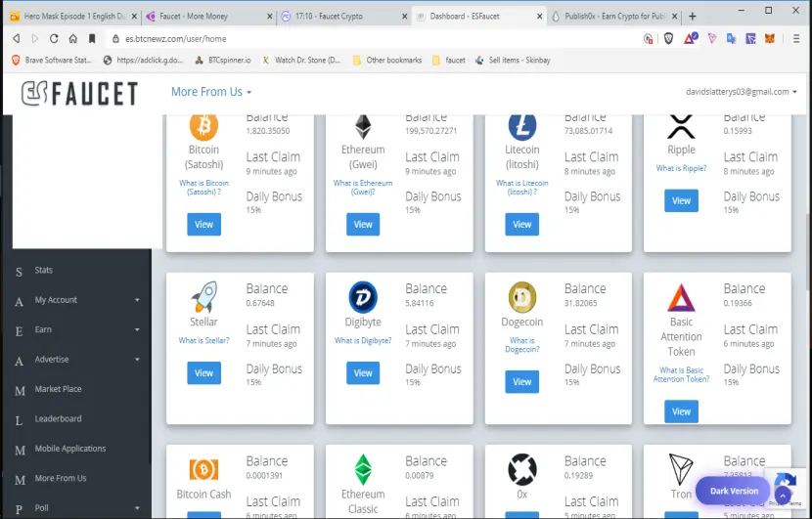This screenshot has width=812, height=519.
Task: Open the Other bookmarks folder
Action: (x=386, y=60)
